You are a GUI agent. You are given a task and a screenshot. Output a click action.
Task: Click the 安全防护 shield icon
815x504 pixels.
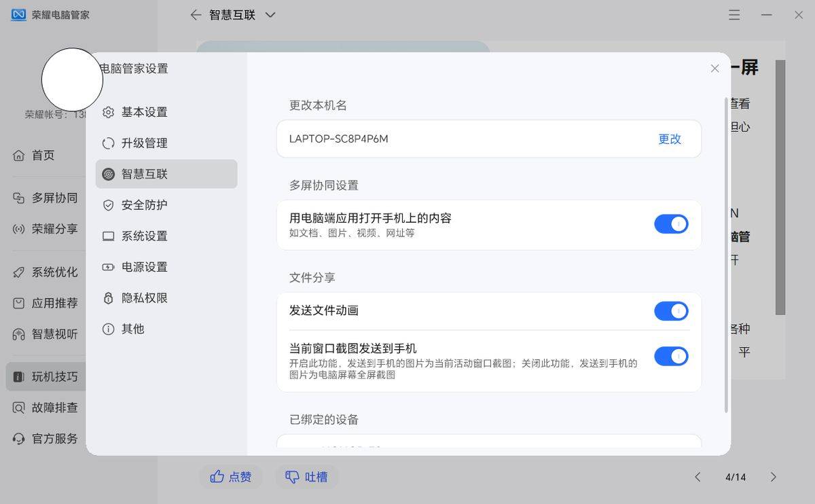pos(108,205)
